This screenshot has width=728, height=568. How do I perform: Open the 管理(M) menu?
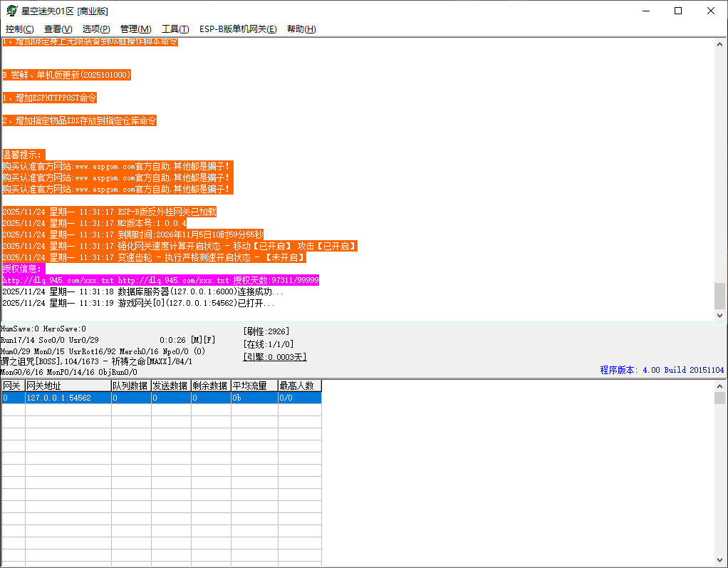point(135,29)
